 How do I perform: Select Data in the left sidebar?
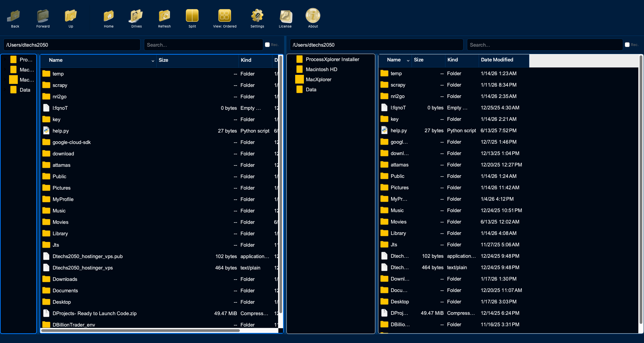(x=24, y=90)
